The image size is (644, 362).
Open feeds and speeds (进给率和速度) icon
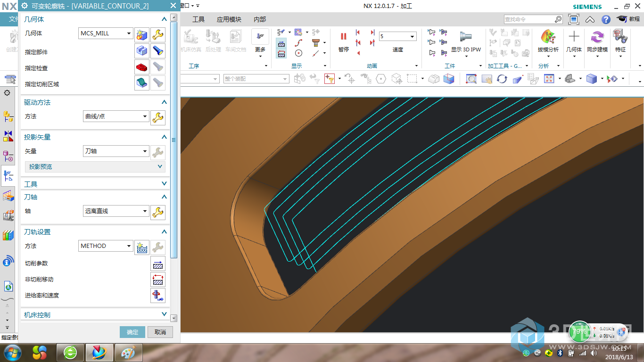[x=158, y=296]
